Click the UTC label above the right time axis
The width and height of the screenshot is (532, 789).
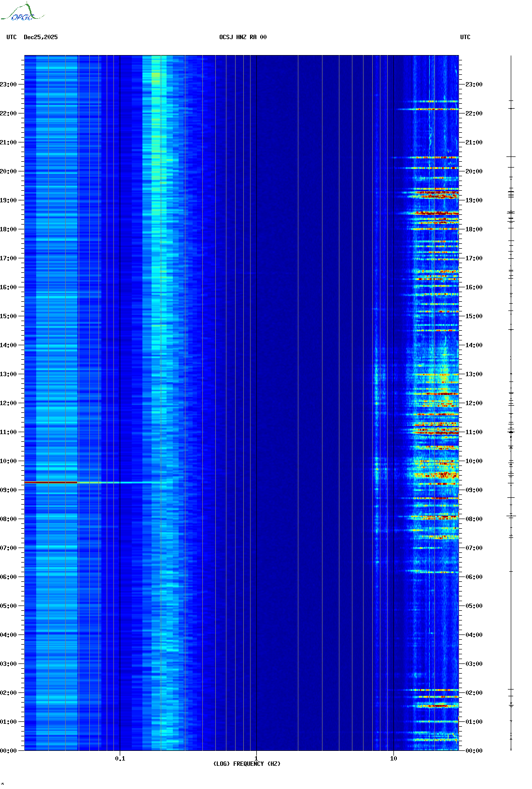click(x=465, y=37)
